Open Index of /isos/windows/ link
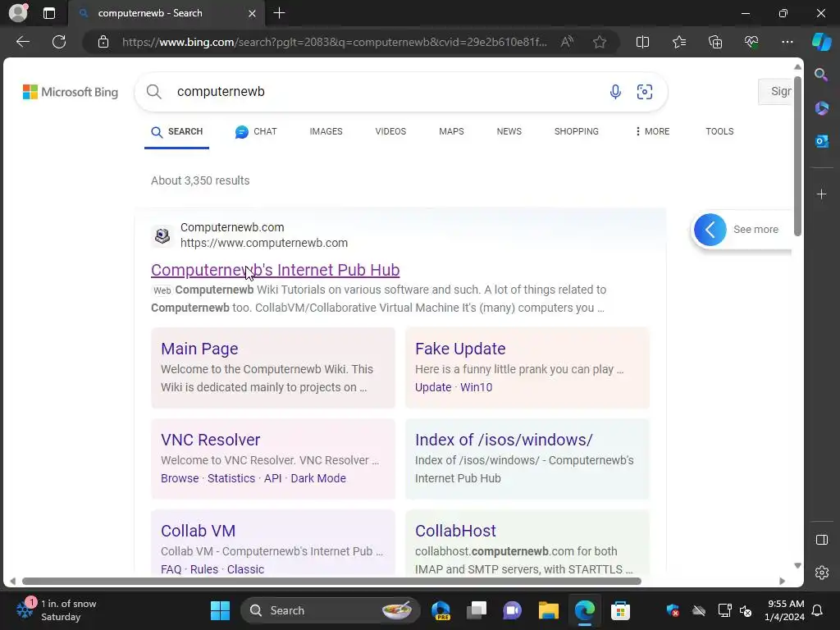The width and height of the screenshot is (840, 630). click(504, 440)
